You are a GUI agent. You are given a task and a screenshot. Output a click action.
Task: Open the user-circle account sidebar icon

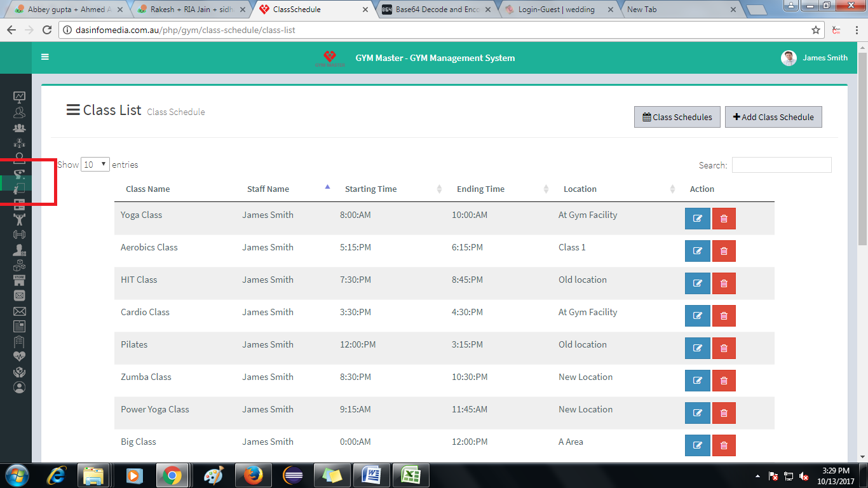(19, 387)
